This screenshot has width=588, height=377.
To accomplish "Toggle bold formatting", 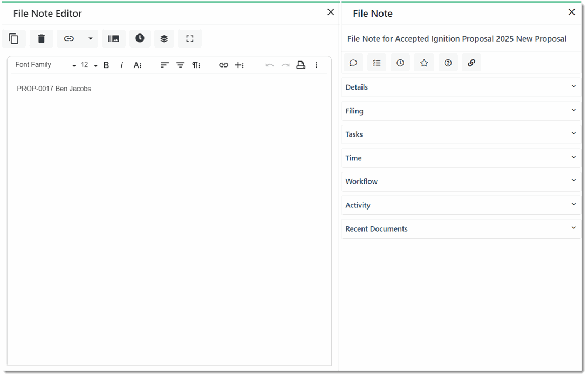I will pyautogui.click(x=106, y=65).
